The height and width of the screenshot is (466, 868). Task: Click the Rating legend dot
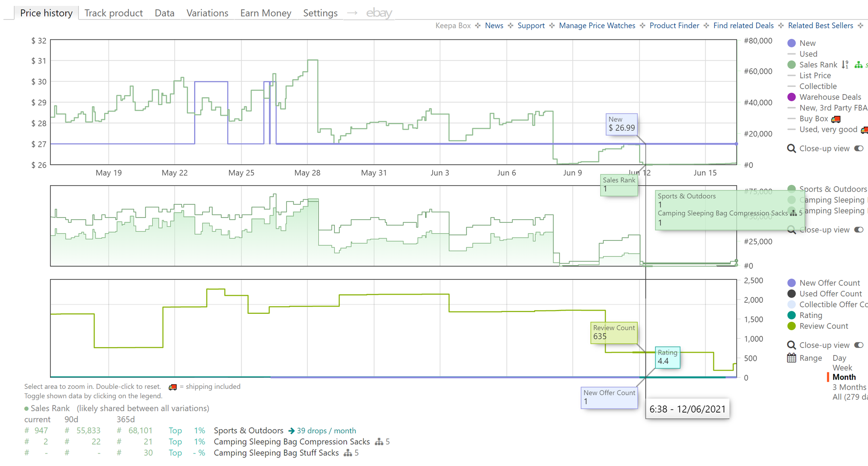(791, 315)
